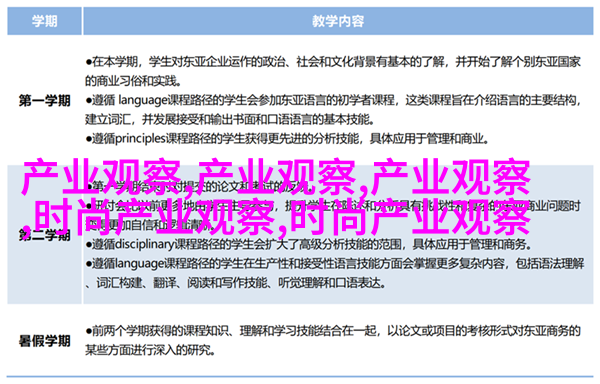Click the 教学内容 column header

coord(338,21)
